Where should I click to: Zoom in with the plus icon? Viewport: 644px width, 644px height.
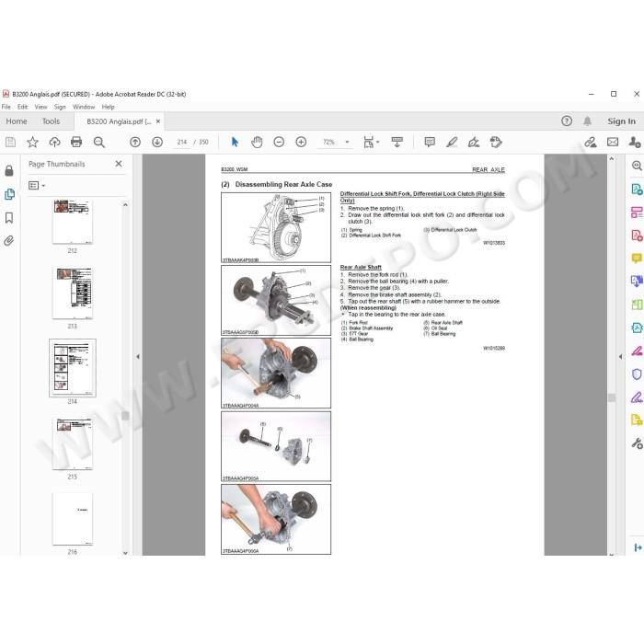[301, 142]
